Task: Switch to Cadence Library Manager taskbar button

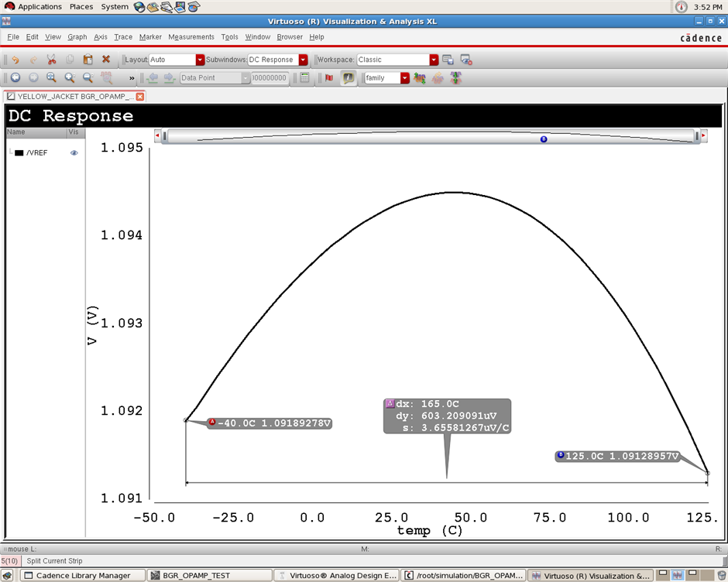Action: pos(83,575)
